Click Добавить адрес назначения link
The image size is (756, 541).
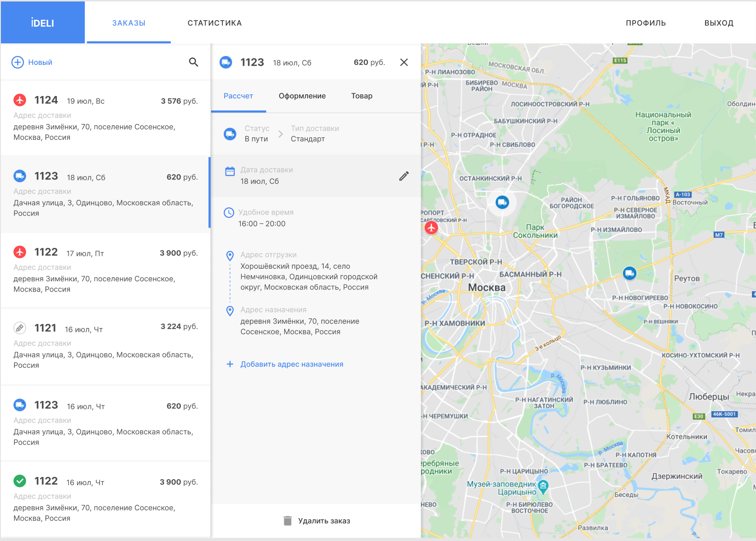click(x=292, y=364)
